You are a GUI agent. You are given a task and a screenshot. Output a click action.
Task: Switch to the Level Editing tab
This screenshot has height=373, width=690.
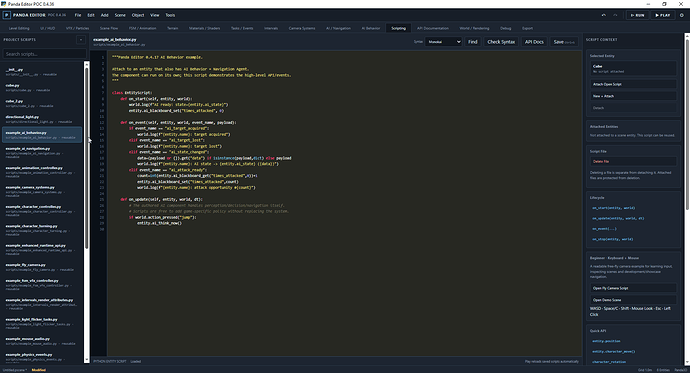click(x=19, y=28)
